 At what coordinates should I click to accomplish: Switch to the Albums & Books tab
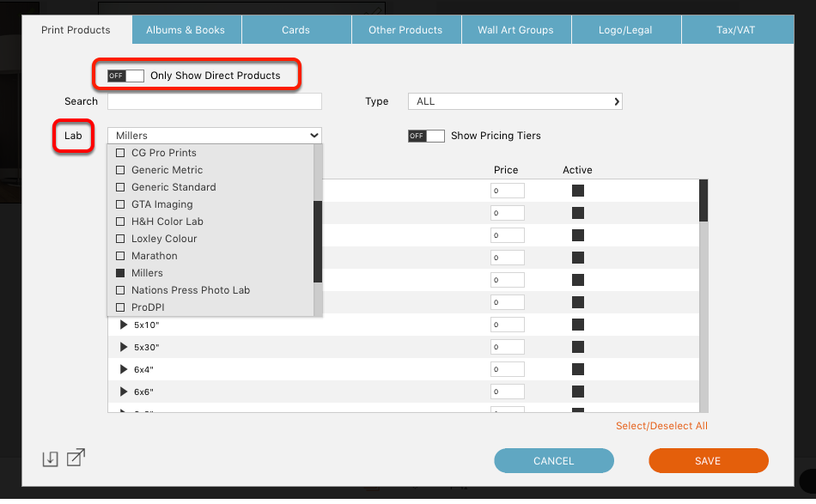186,30
